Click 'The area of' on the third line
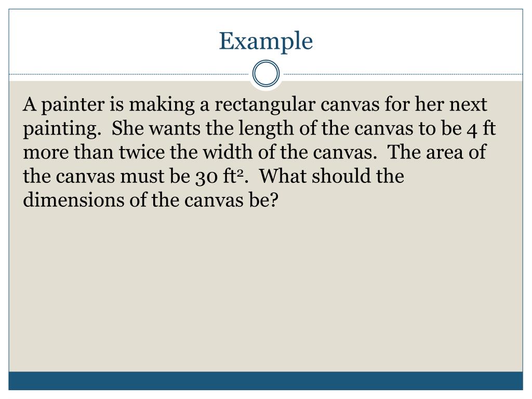Screen dimensions: 532x399 pyautogui.click(x=436, y=152)
